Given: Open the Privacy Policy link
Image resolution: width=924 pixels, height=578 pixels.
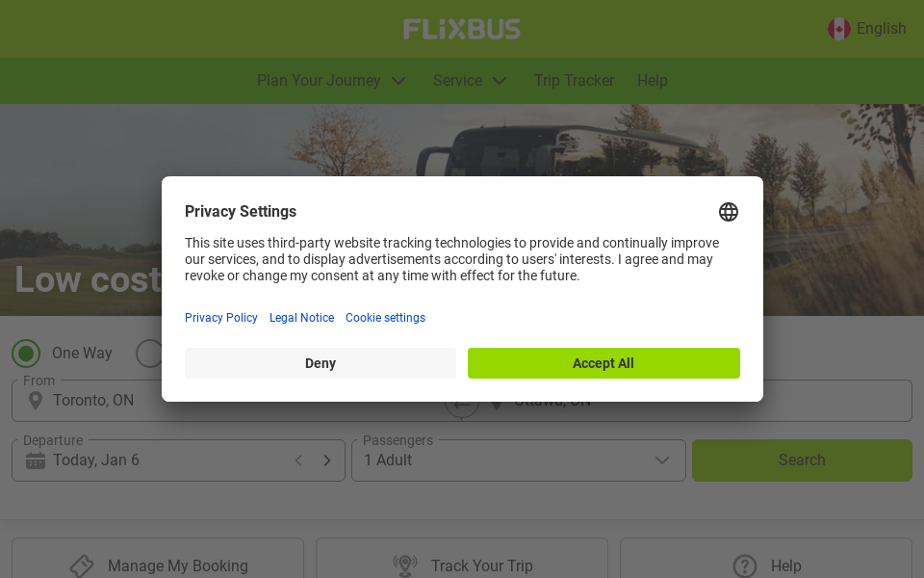Looking at the screenshot, I should (x=220, y=318).
